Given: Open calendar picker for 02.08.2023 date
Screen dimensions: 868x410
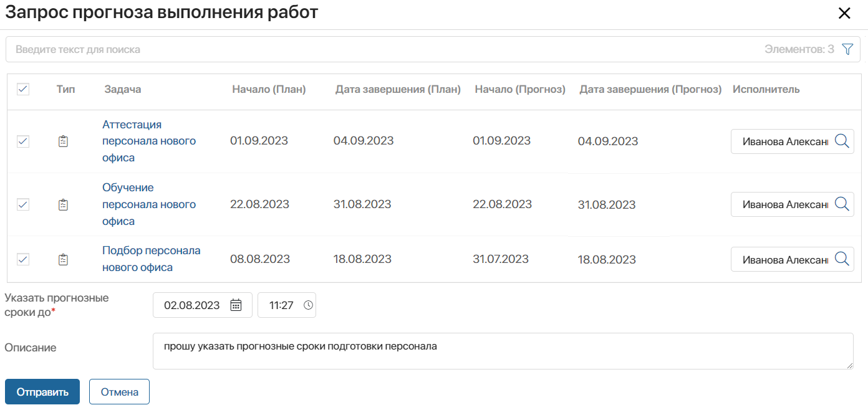Looking at the screenshot, I should [x=236, y=305].
